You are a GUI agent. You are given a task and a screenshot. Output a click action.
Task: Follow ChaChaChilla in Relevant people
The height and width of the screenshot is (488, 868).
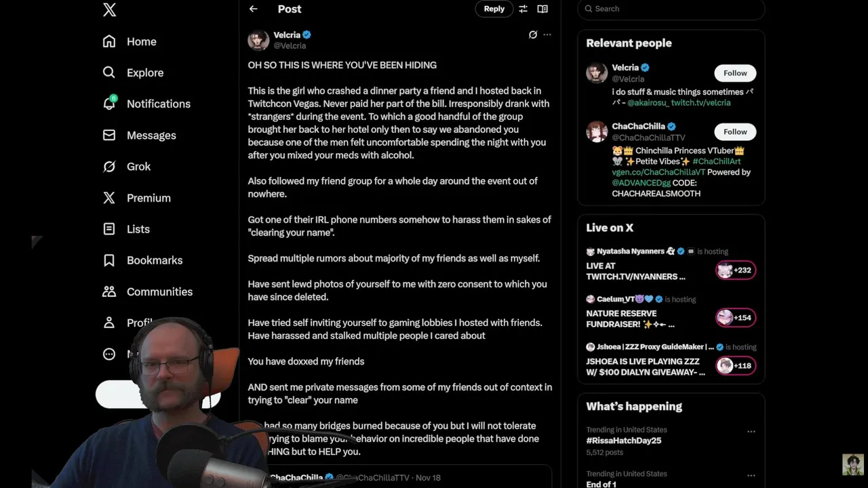(735, 131)
